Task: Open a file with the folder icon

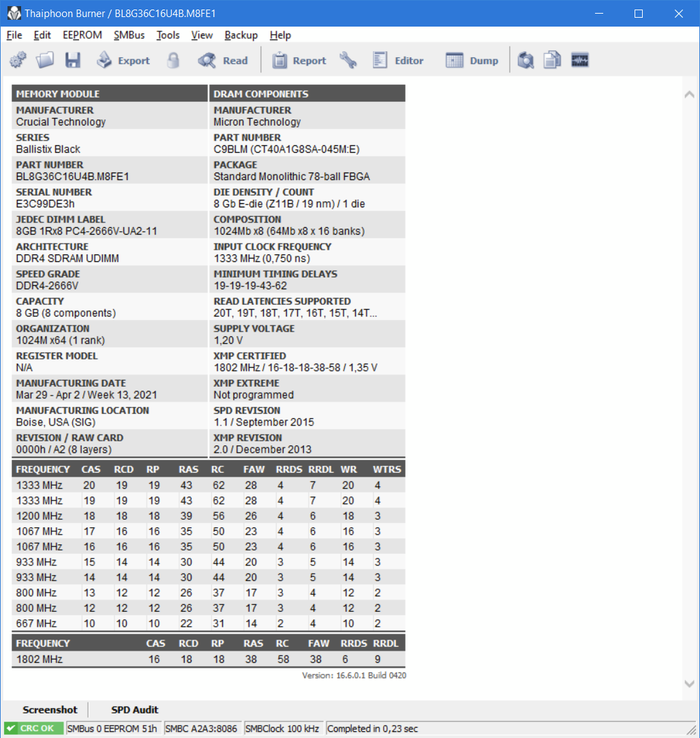Action: click(45, 60)
